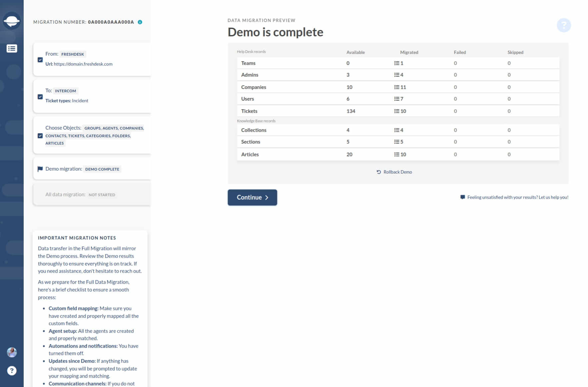View migrated Companies records list icon
Viewport: 588px width, 387px height.
pos(396,87)
